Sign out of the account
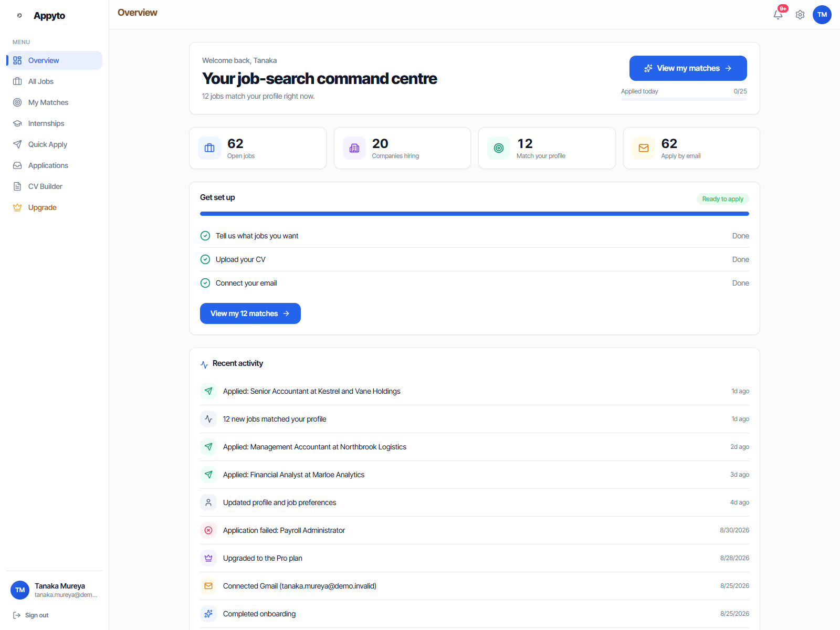Image resolution: width=840 pixels, height=630 pixels. 31,615
